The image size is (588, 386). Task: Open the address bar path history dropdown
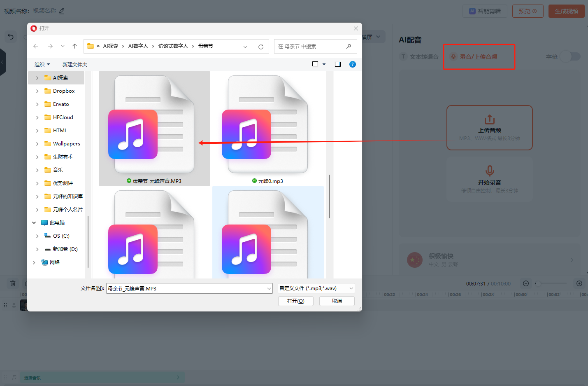point(245,47)
